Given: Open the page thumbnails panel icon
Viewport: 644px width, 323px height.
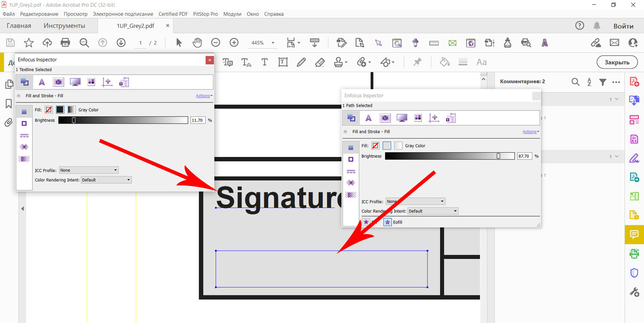Looking at the screenshot, I should pos(8,85).
